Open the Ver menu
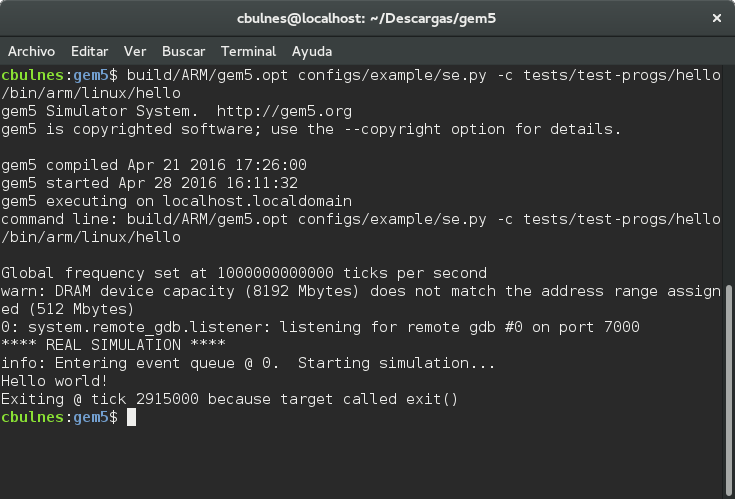Image resolution: width=735 pixels, height=499 pixels. [135, 51]
